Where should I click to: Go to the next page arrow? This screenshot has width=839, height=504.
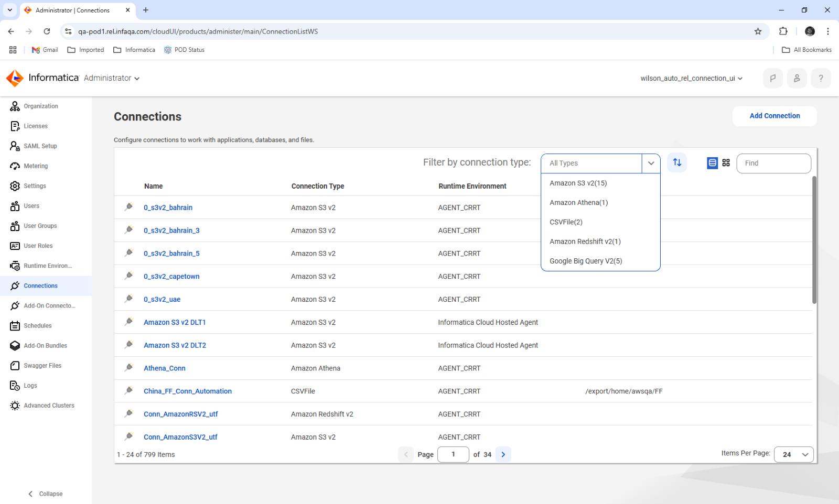[x=503, y=454]
